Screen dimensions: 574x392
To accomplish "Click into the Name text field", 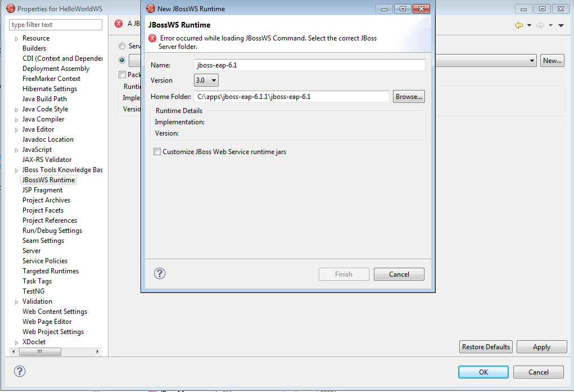I will pos(309,65).
